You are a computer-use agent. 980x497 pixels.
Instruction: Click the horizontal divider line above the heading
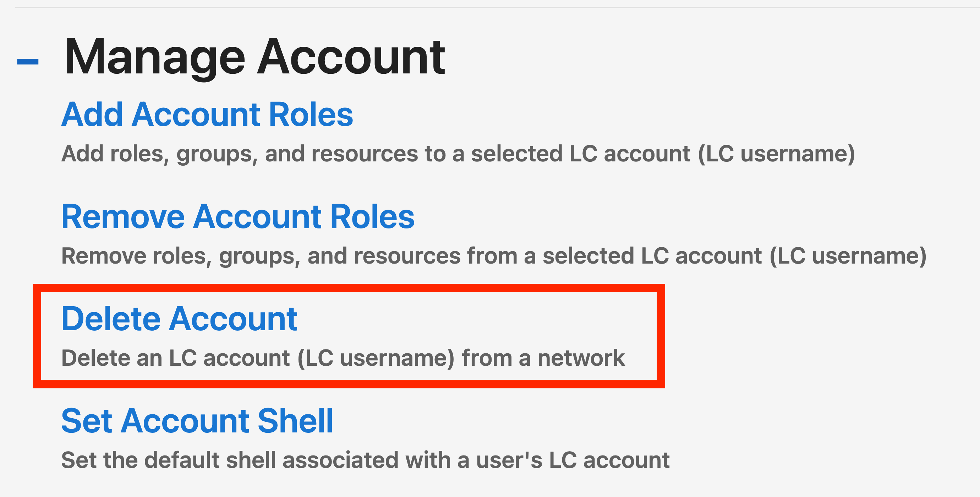[x=494, y=7]
